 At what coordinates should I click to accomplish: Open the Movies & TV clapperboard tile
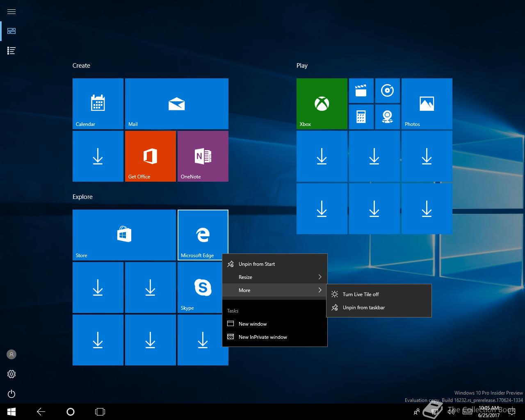click(x=361, y=91)
